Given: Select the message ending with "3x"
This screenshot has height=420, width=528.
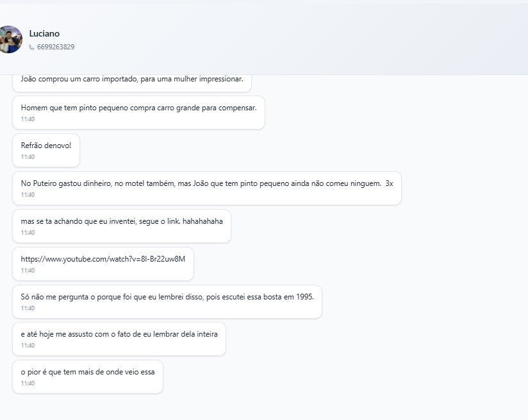Looking at the screenshot, I should [206, 183].
